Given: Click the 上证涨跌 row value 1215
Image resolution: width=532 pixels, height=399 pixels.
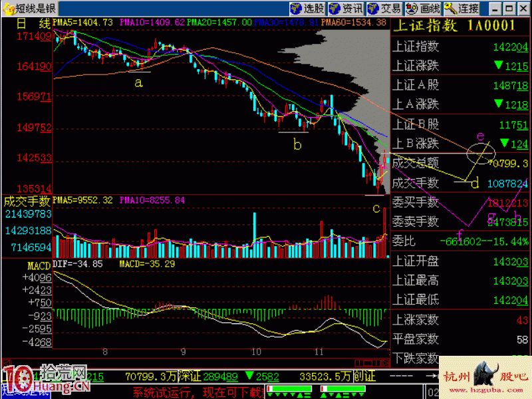Looking at the screenshot, I should (x=517, y=66).
